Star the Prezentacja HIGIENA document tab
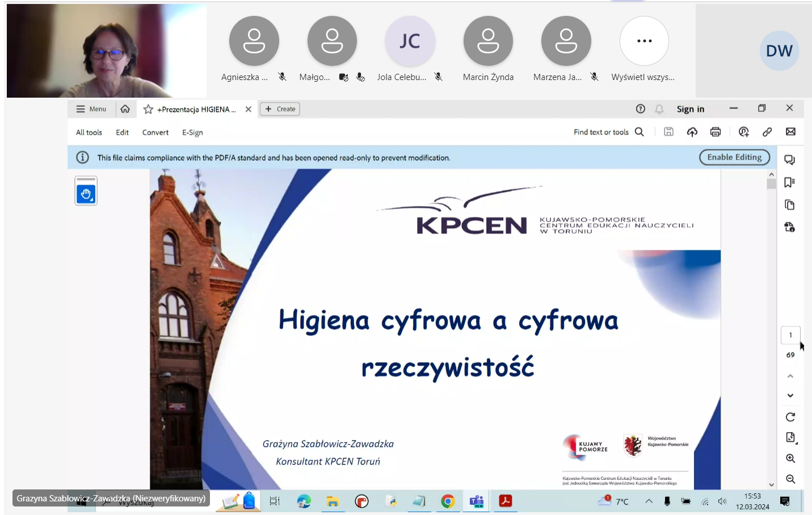 148,109
